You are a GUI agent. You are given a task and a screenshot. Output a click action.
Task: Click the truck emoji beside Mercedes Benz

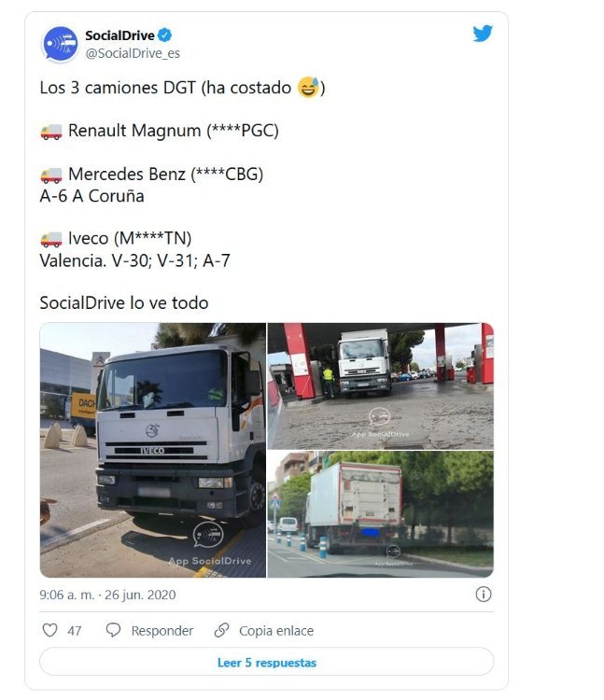tap(51, 175)
